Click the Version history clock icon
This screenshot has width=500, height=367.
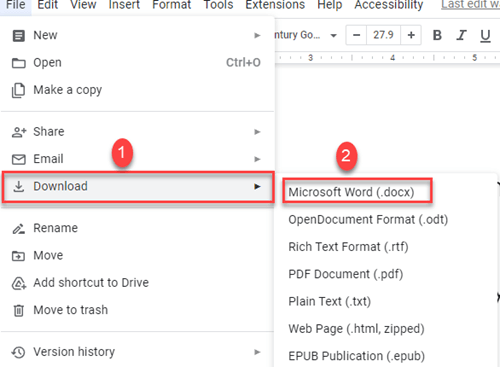[x=18, y=352]
